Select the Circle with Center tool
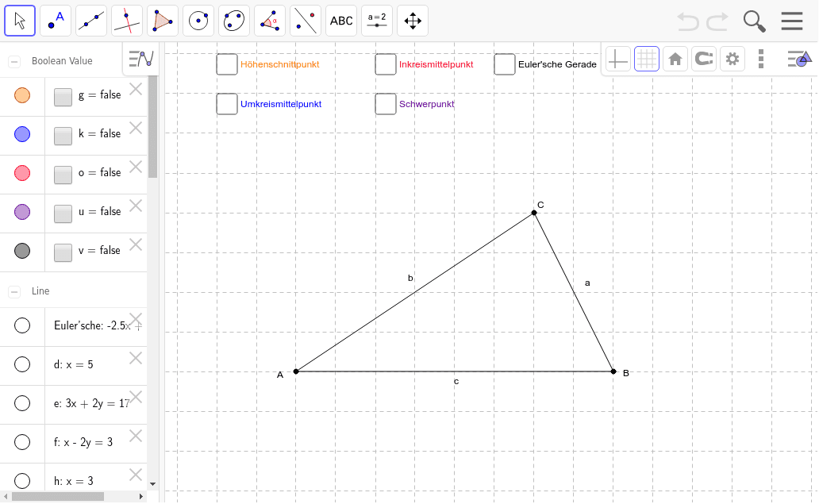This screenshot has height=504, width=819. pyautogui.click(x=198, y=21)
